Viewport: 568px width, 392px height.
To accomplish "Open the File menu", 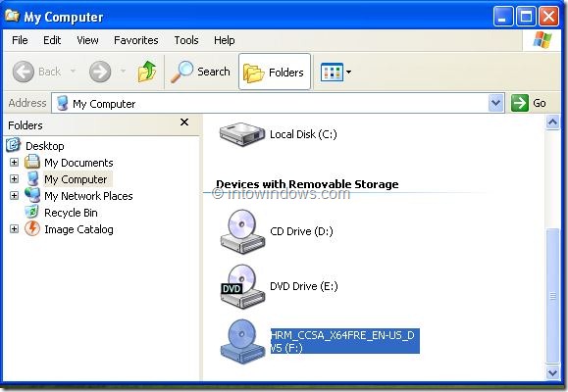I will click(x=20, y=40).
